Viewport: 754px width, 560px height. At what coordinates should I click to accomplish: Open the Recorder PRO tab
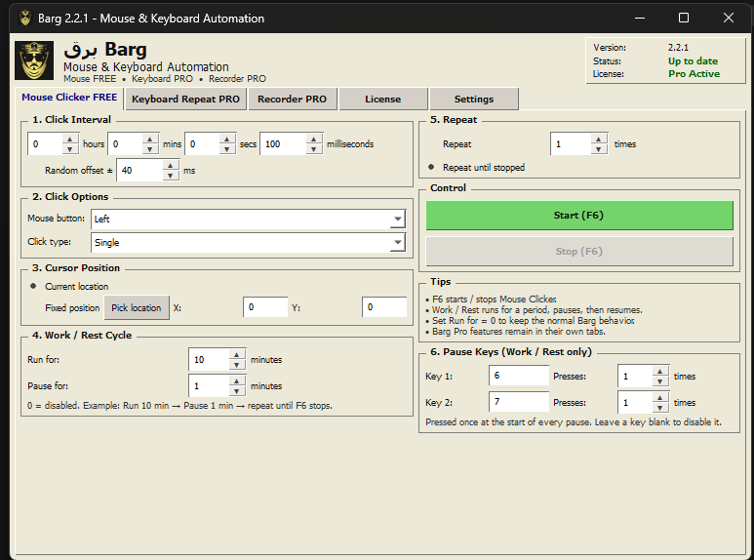[292, 100]
